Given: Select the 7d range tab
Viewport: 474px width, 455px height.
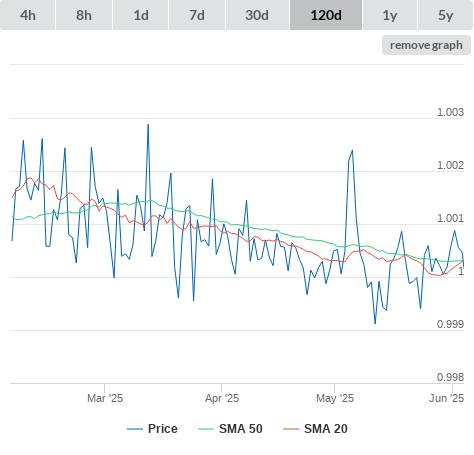Looking at the screenshot, I should point(197,15).
